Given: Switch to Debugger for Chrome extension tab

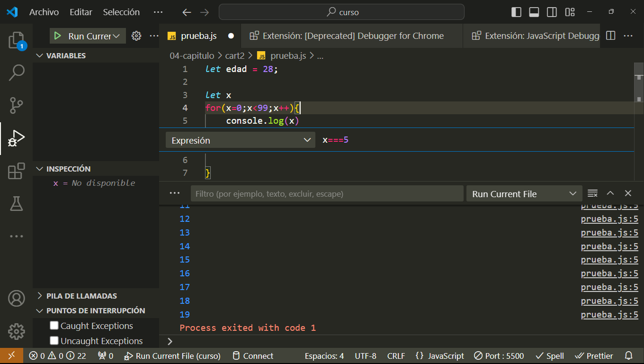Looking at the screenshot, I should point(352,36).
